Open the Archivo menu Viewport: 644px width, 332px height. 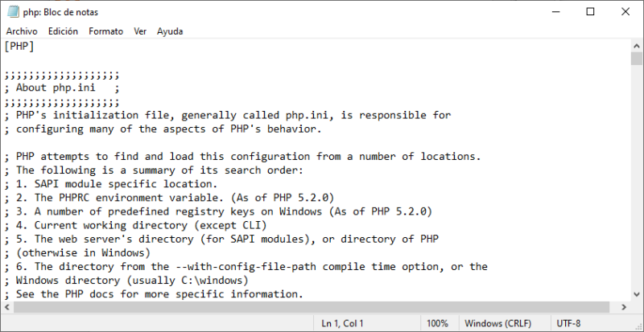click(22, 31)
